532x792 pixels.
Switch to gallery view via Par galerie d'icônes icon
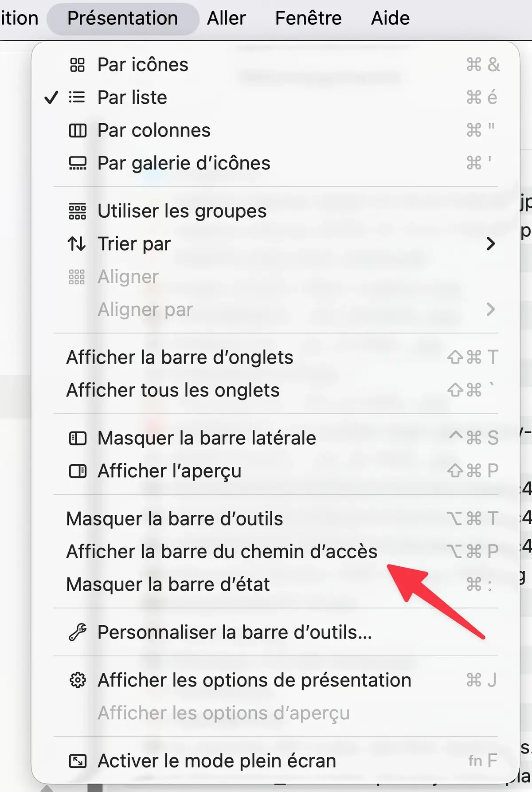[x=78, y=163]
